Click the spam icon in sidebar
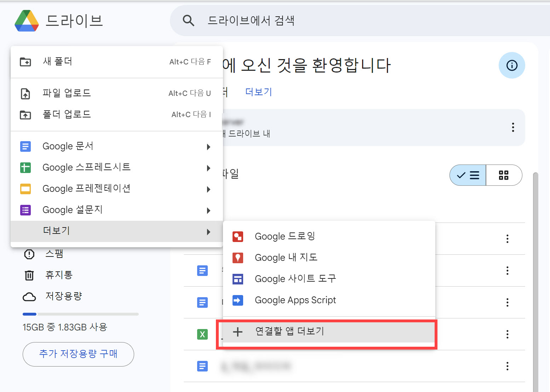This screenshot has width=550, height=392. coord(29,254)
